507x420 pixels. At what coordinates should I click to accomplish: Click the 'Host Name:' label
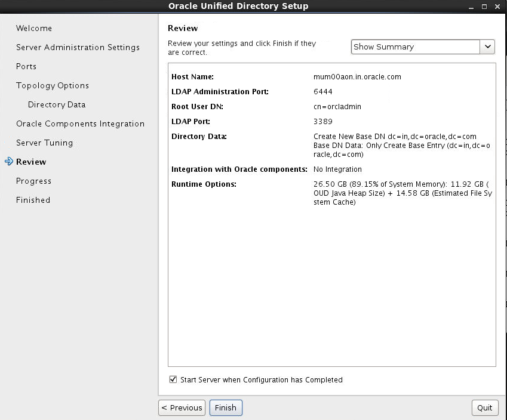point(192,77)
